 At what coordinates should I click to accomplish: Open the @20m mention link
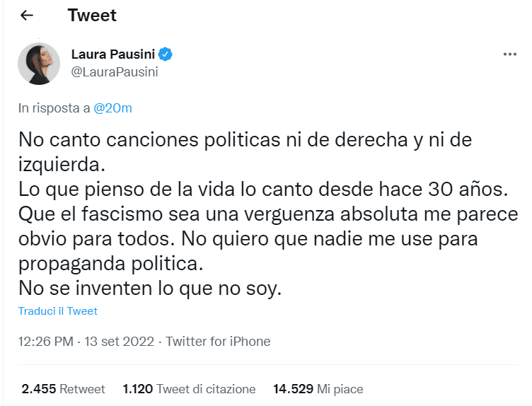[x=113, y=108]
